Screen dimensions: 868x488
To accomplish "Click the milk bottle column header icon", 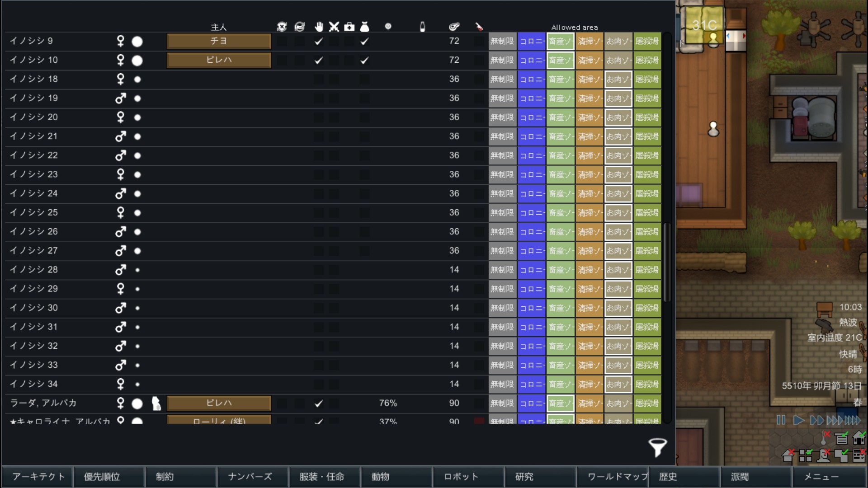I will (x=422, y=27).
